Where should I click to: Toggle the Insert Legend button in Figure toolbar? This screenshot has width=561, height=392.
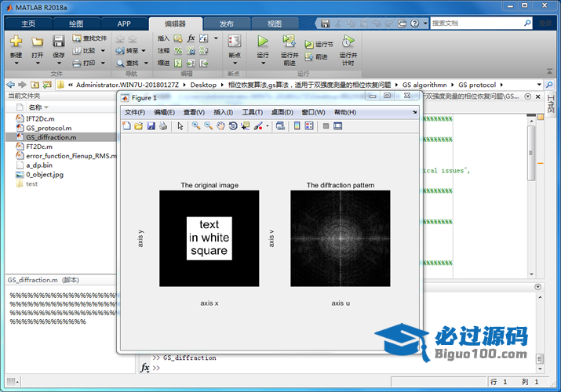(308, 125)
